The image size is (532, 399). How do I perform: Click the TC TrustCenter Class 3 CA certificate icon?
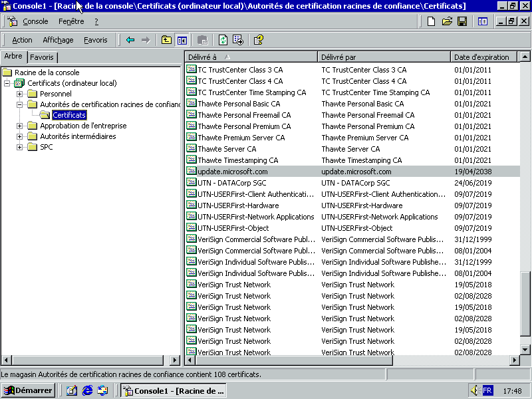(x=192, y=69)
